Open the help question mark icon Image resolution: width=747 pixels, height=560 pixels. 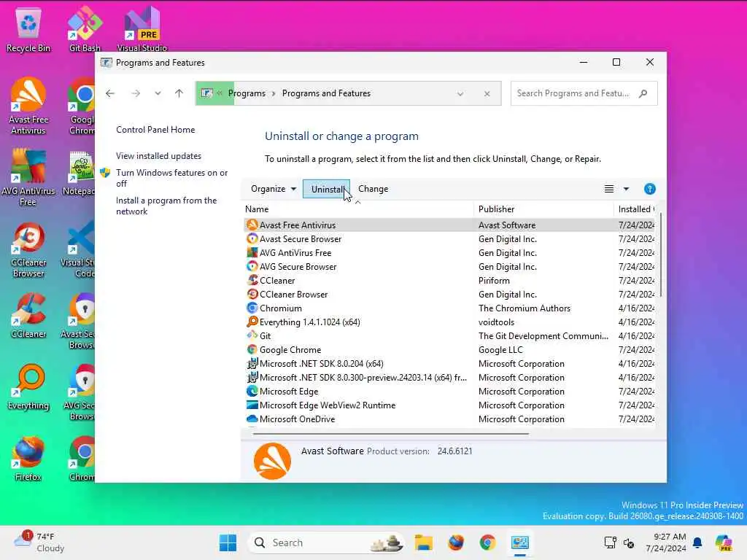649,189
